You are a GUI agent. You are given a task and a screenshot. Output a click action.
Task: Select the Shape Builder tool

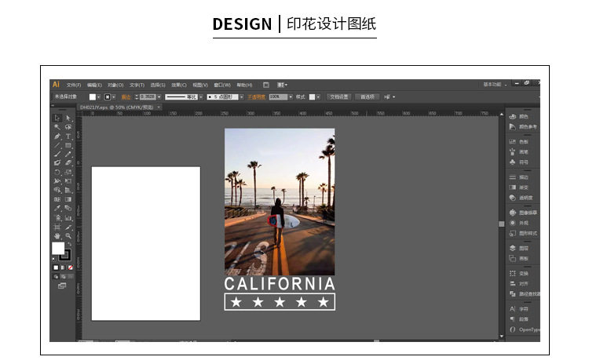[57, 191]
